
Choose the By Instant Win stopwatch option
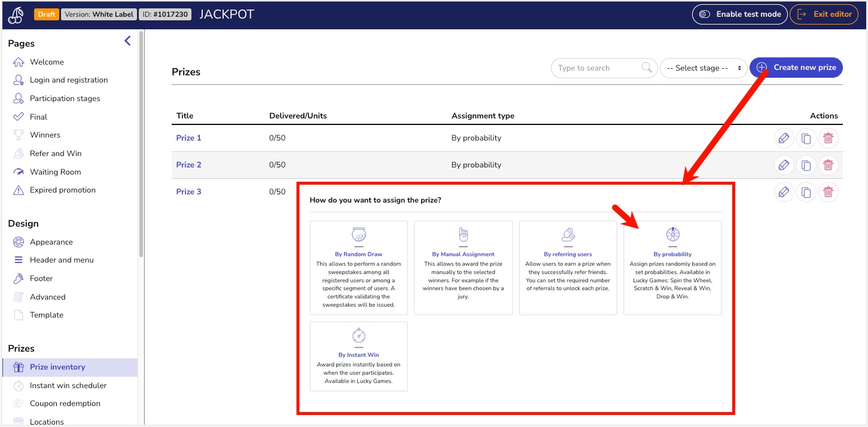coord(359,356)
